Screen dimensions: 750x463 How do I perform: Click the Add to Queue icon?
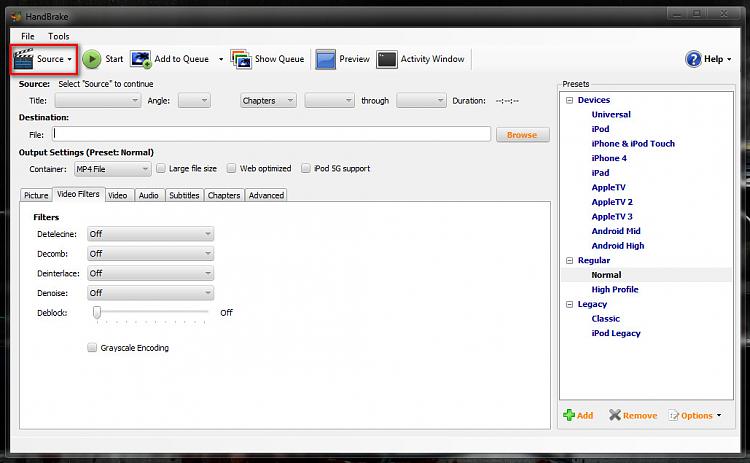141,59
